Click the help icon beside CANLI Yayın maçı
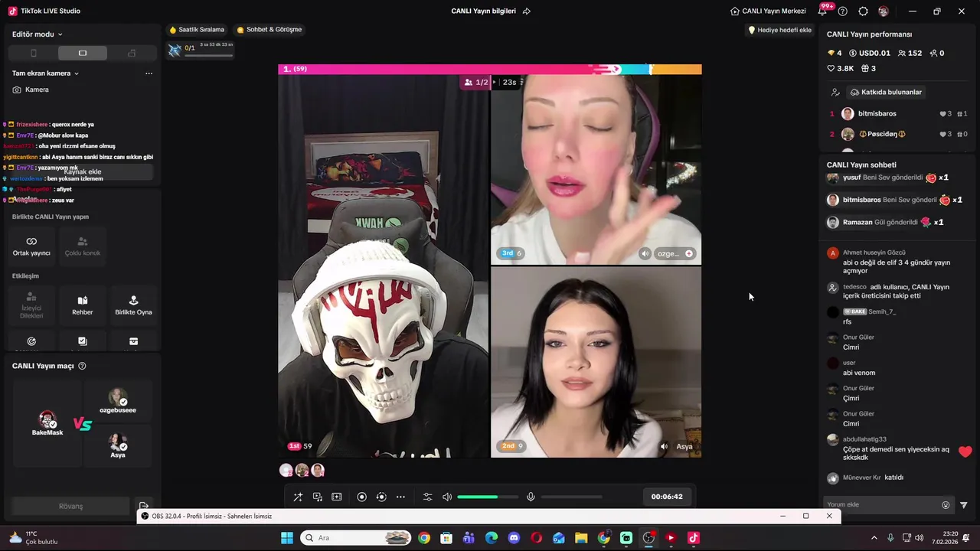Image resolution: width=980 pixels, height=551 pixels. [82, 366]
